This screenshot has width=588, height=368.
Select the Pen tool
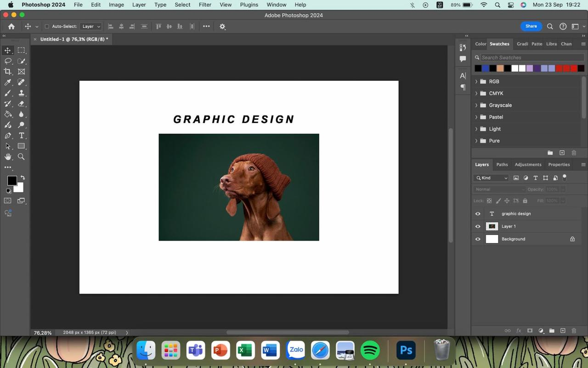(7, 136)
